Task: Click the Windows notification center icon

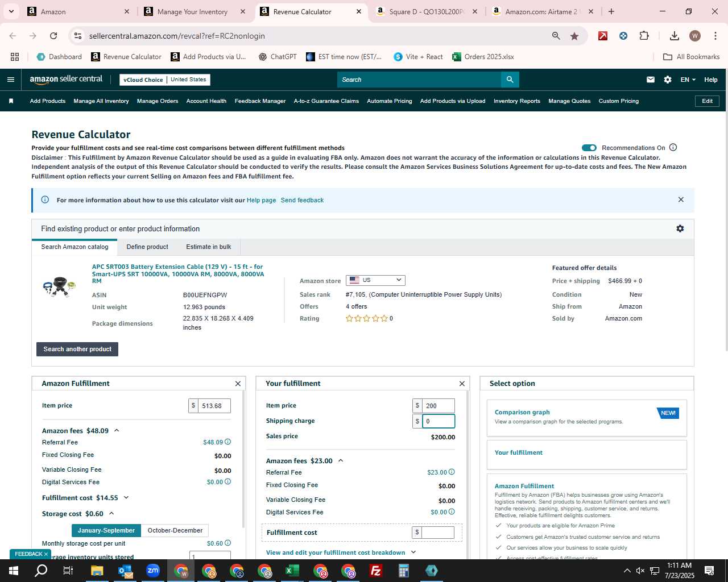Action: (x=709, y=571)
